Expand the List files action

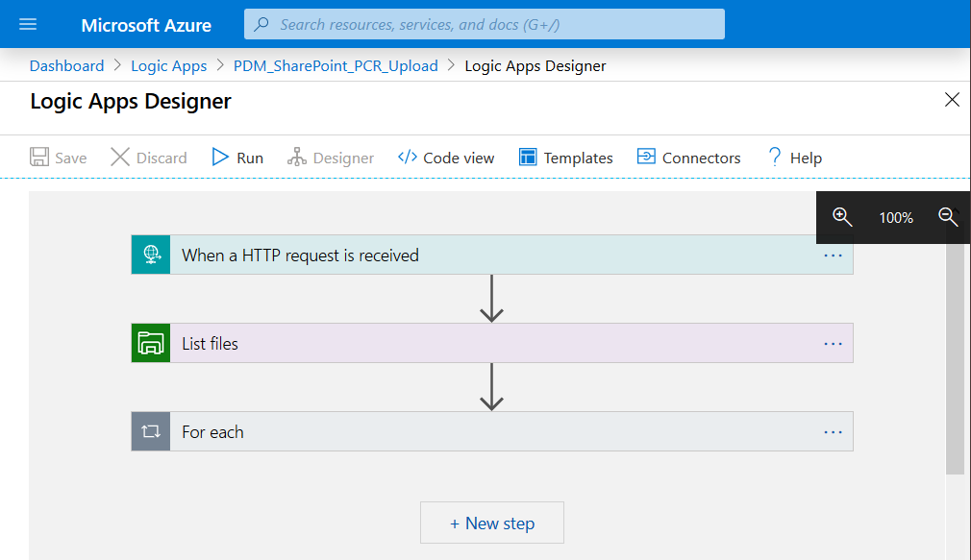pos(481,343)
